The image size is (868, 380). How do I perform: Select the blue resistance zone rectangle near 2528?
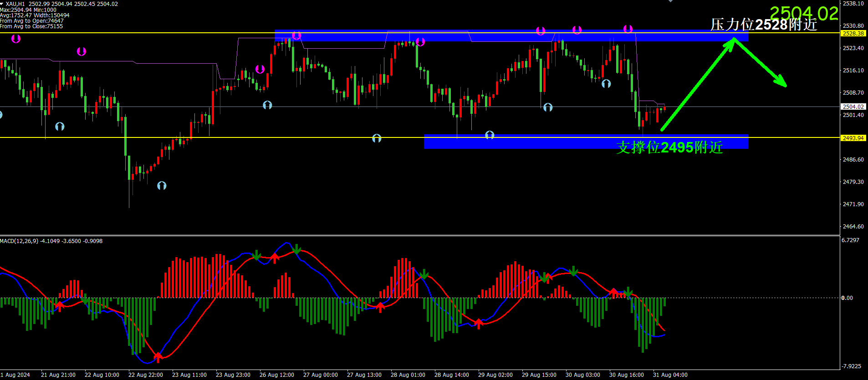pyautogui.click(x=511, y=35)
